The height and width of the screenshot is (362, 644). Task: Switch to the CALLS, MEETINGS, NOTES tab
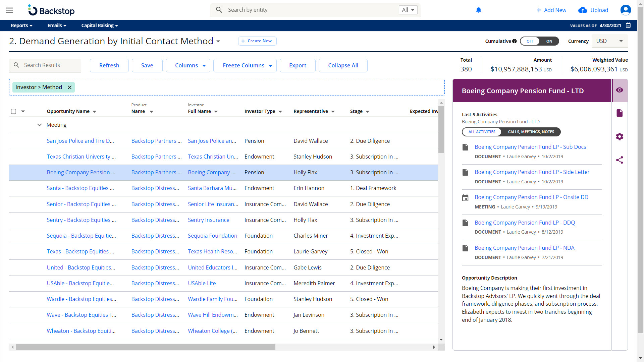click(531, 132)
